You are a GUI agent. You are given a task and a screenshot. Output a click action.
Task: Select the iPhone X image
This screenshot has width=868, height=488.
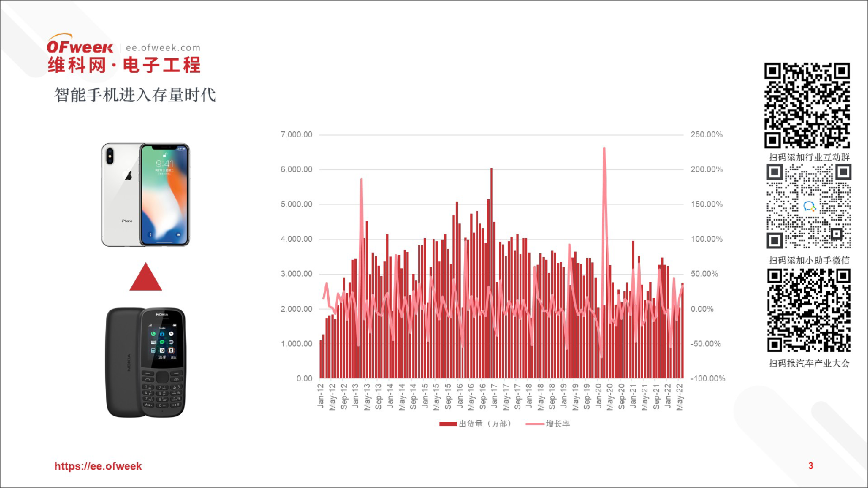(x=146, y=195)
